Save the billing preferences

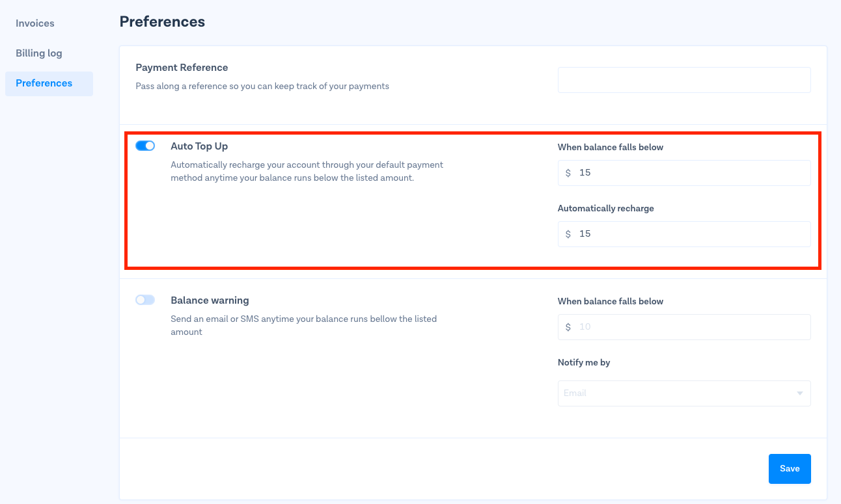pos(789,469)
